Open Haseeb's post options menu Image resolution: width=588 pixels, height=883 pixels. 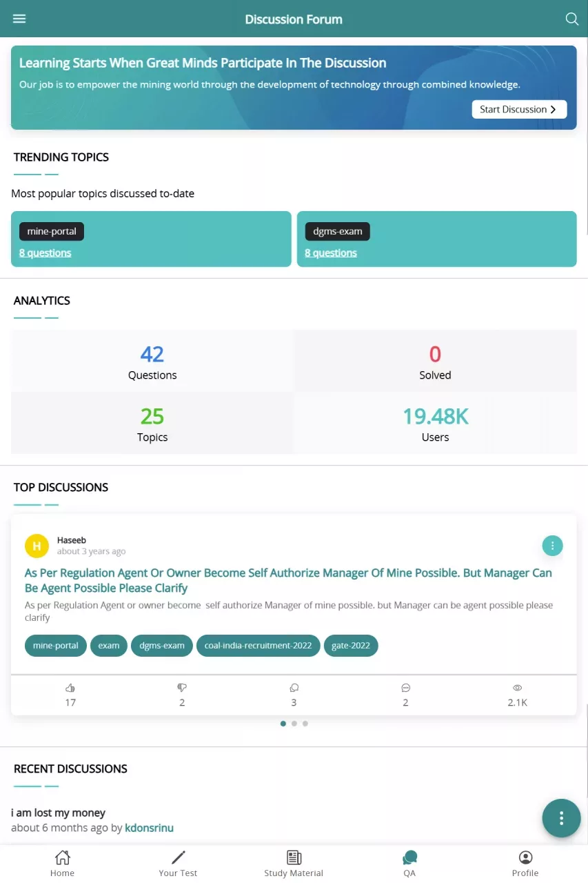pos(552,546)
